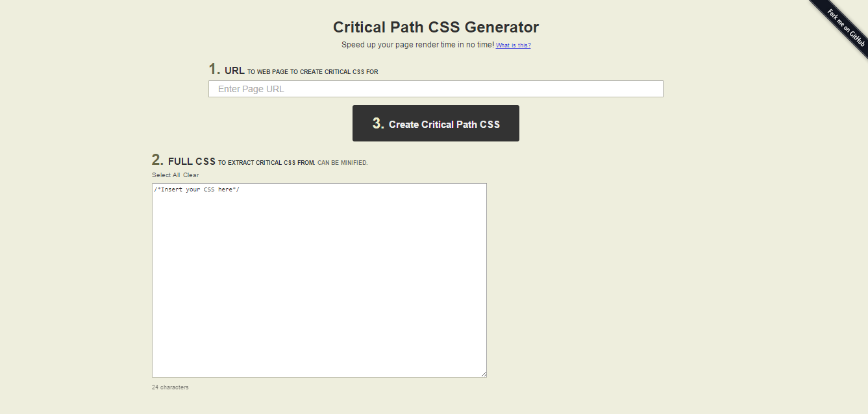The width and height of the screenshot is (868, 414).
Task: Click the 'Speed up your page render time' tagline
Action: 417,45
